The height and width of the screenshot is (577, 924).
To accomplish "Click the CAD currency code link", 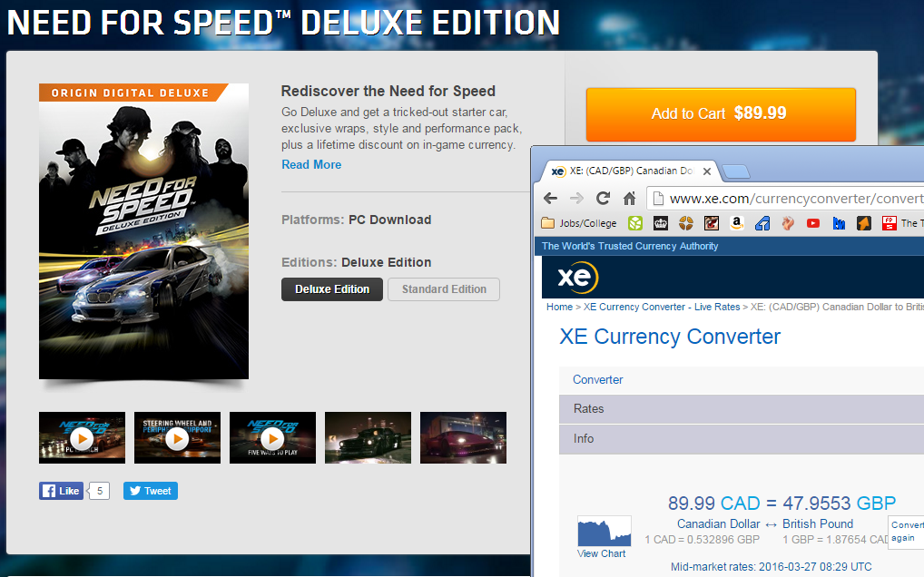I will [740, 504].
